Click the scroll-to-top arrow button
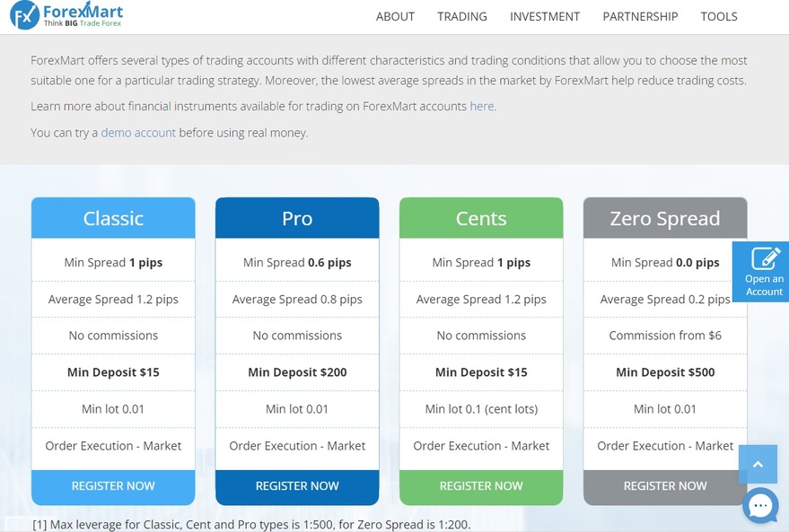Image resolution: width=789 pixels, height=532 pixels. click(758, 464)
